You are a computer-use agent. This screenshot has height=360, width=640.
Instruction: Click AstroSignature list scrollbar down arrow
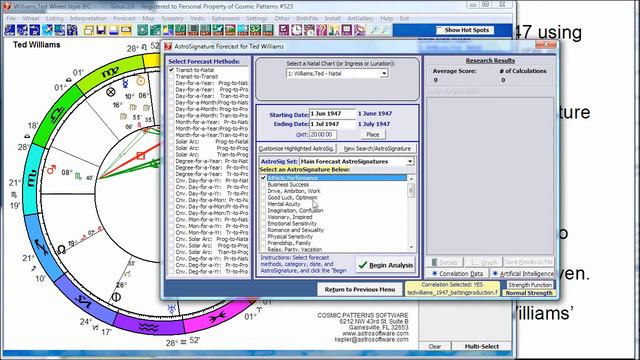(x=411, y=247)
